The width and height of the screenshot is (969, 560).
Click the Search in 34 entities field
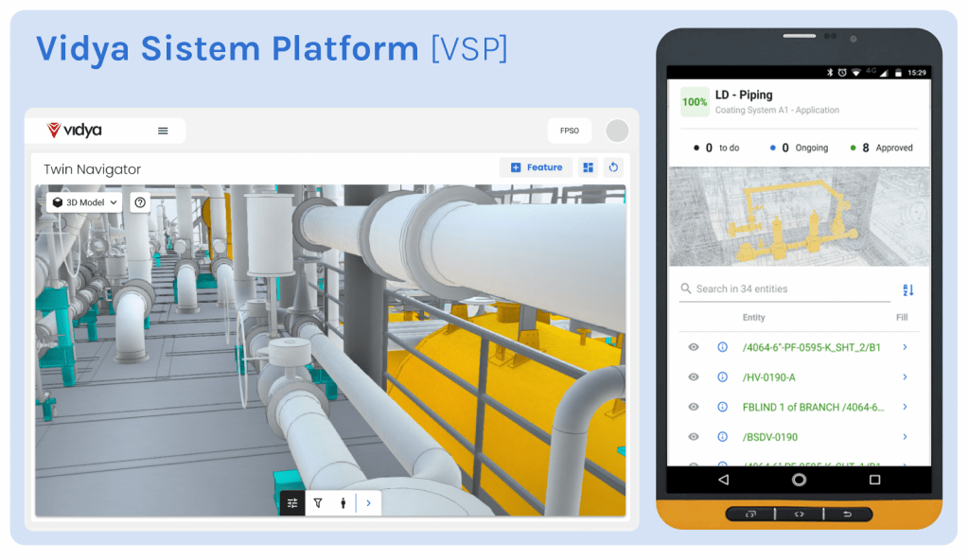click(785, 289)
